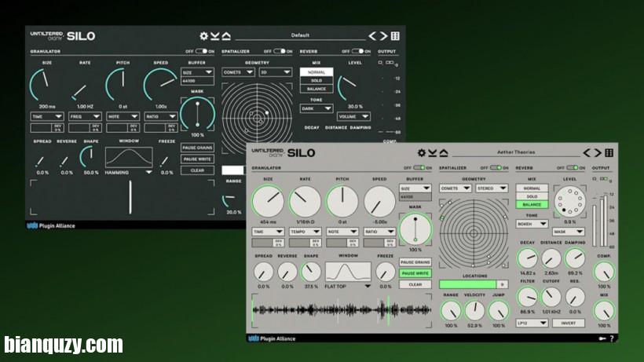644x362 pixels.
Task: Click green PAUSE WRITE button in light window
Action: (415, 273)
